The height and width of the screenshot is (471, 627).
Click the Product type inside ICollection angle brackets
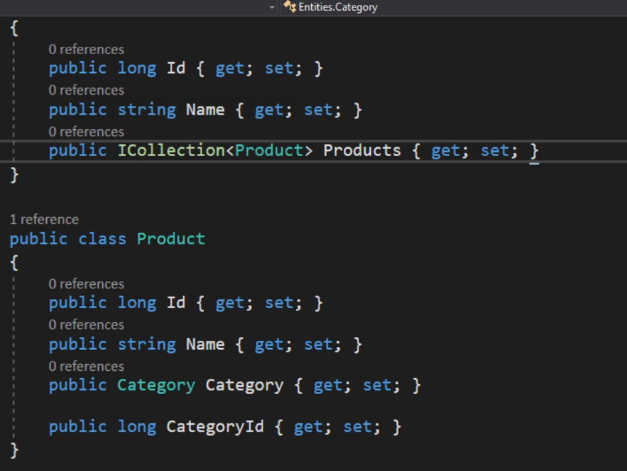pos(270,151)
